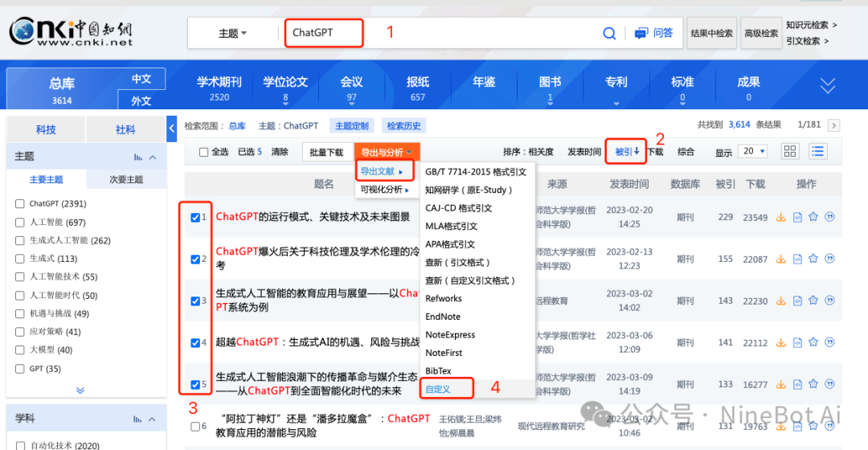Download the article with 141 citations
The image size is (868, 450).
(x=780, y=342)
